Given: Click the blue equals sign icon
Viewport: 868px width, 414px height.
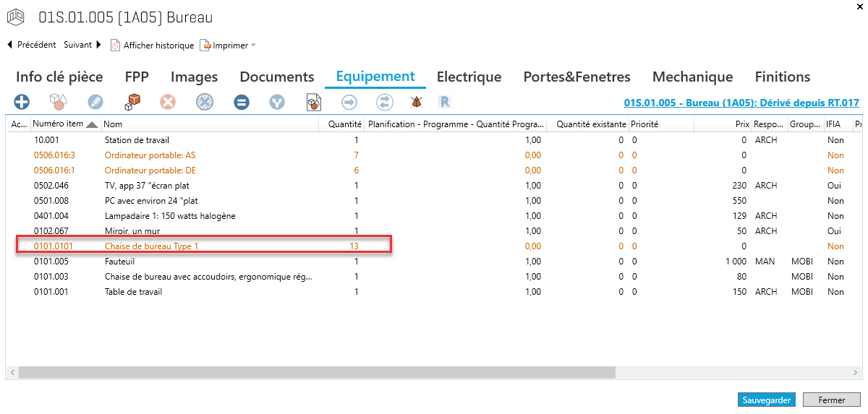Looking at the screenshot, I should [x=242, y=102].
